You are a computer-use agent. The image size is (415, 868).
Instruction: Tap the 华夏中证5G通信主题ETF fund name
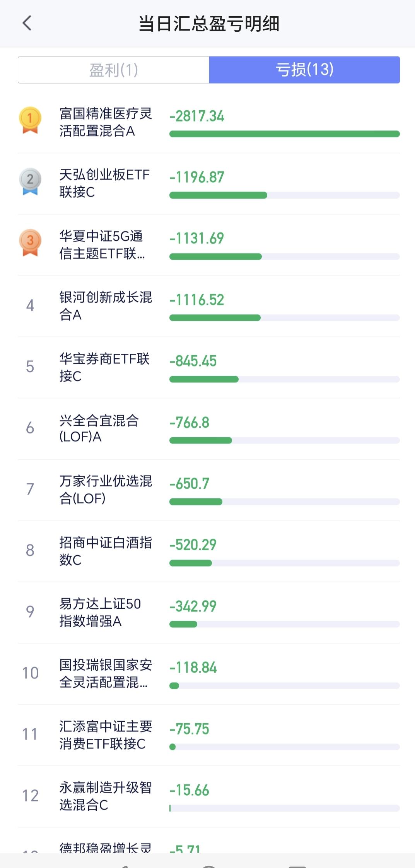[x=102, y=245]
